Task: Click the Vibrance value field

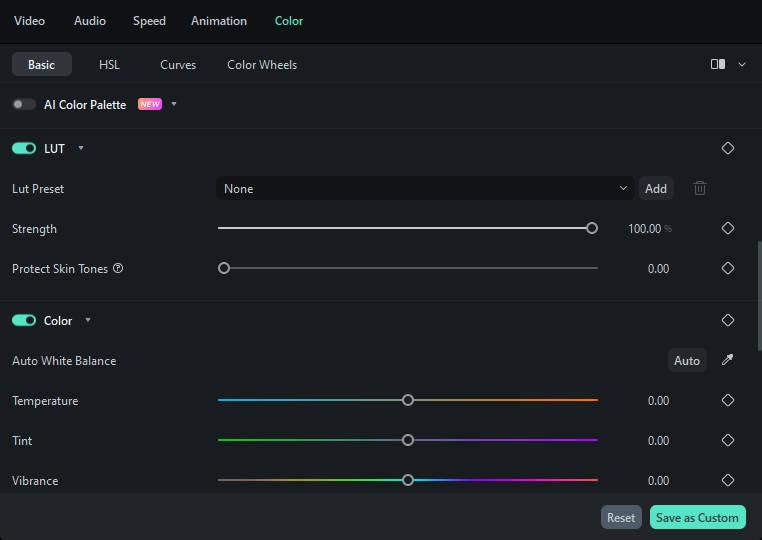Action: point(658,481)
